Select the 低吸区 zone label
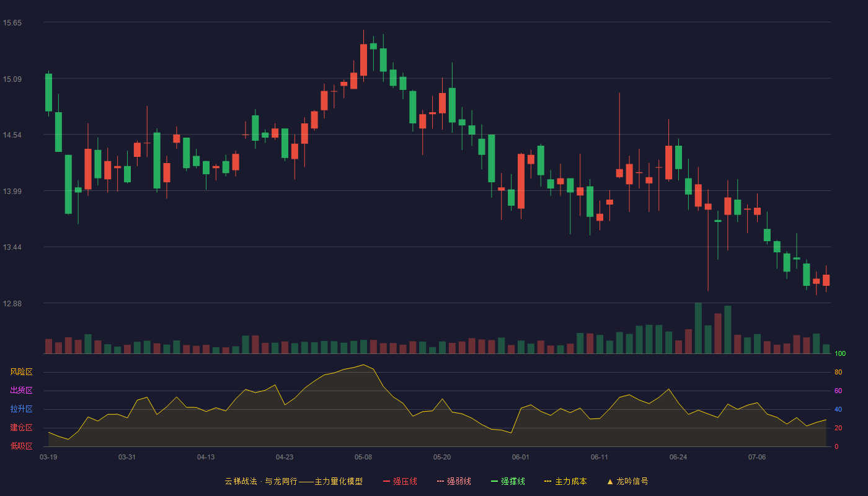868x496 pixels. (x=21, y=446)
